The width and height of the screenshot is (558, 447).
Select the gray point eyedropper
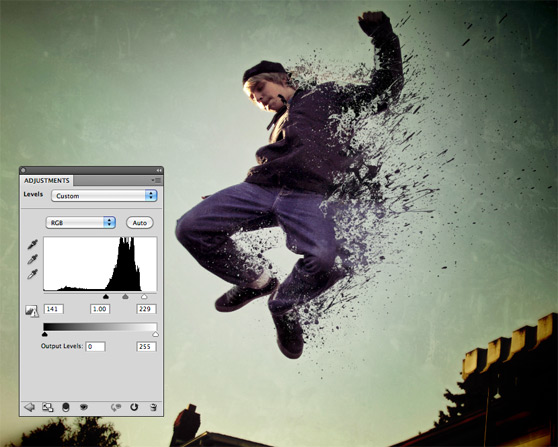[x=33, y=259]
